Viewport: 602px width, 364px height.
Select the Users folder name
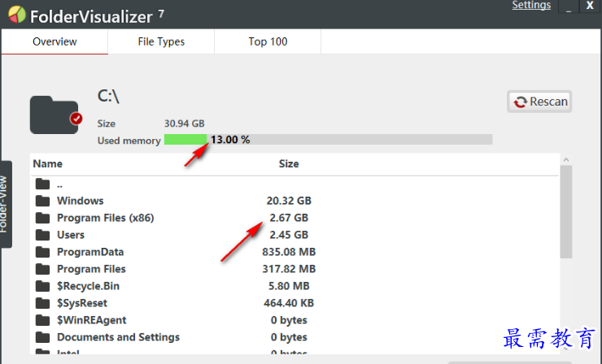[71, 235]
